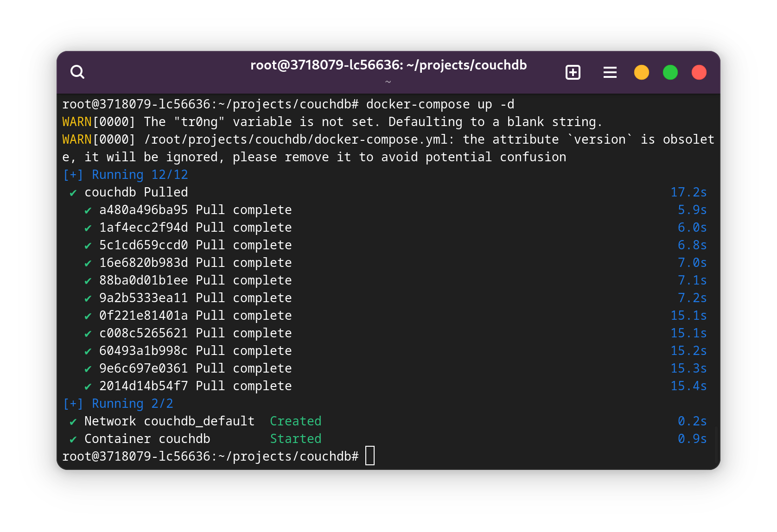Click layer c008c5265621 Pull complete
The height and width of the screenshot is (532, 777).
tap(188, 333)
